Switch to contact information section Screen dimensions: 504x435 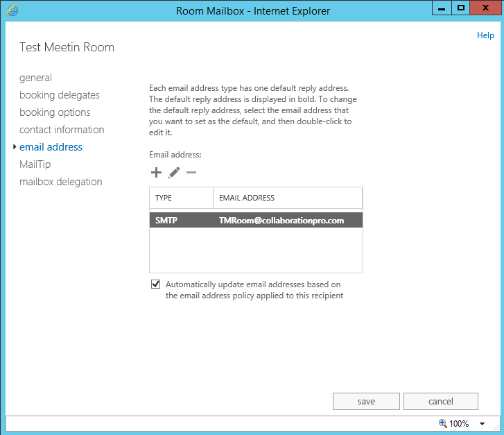62,130
